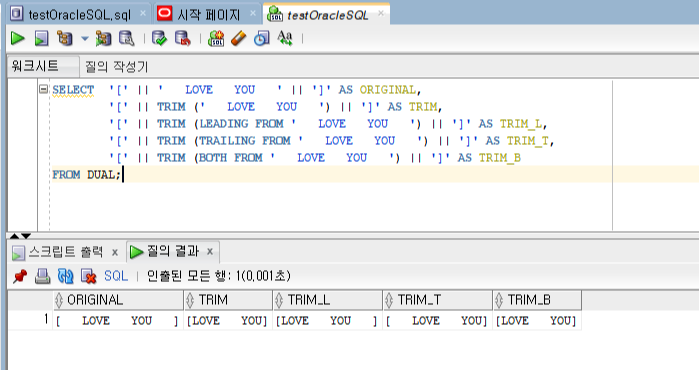Click the Explain Plan toolbar icon
The width and height of the screenshot is (699, 370).
tap(65, 38)
